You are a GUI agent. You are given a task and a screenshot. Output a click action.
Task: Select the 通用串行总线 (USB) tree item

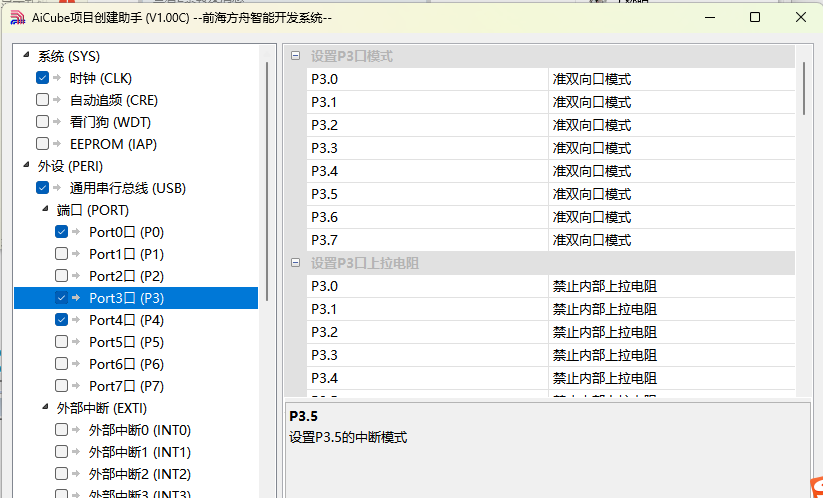pos(128,188)
